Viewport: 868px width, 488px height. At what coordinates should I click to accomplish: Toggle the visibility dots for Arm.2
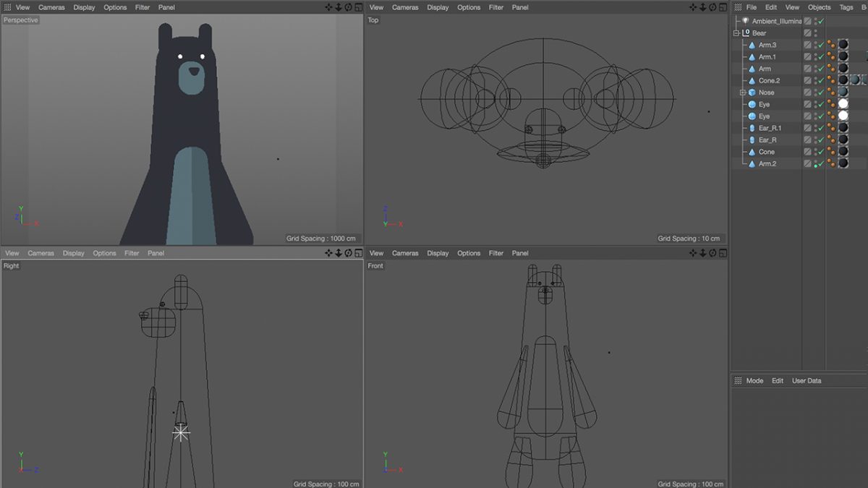(815, 164)
